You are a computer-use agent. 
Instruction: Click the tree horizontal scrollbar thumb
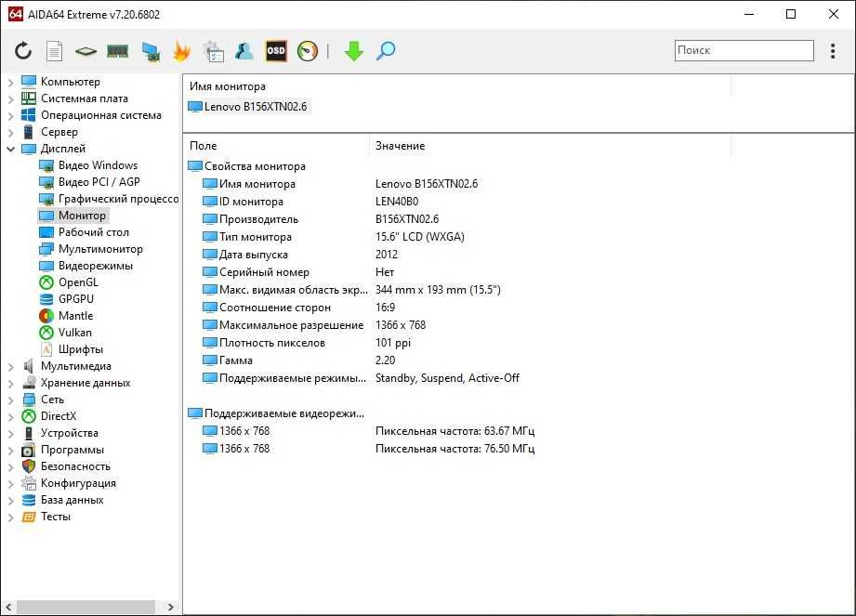pyautogui.click(x=86, y=607)
